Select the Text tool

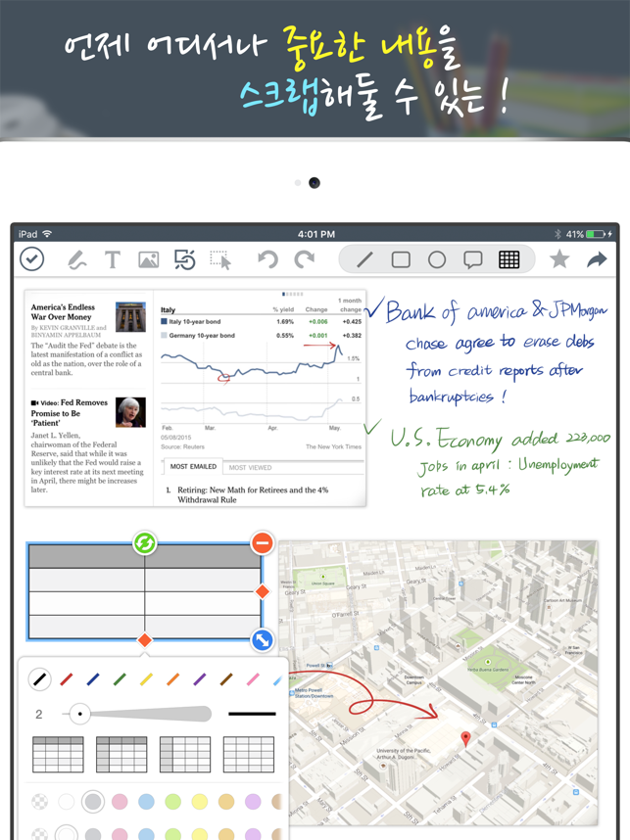pos(112,259)
